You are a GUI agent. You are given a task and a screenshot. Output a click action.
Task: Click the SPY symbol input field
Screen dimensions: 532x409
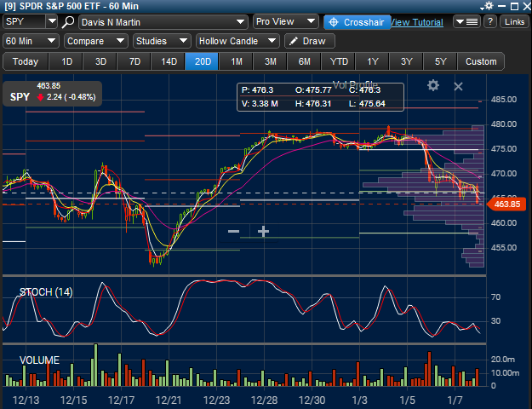pos(24,22)
